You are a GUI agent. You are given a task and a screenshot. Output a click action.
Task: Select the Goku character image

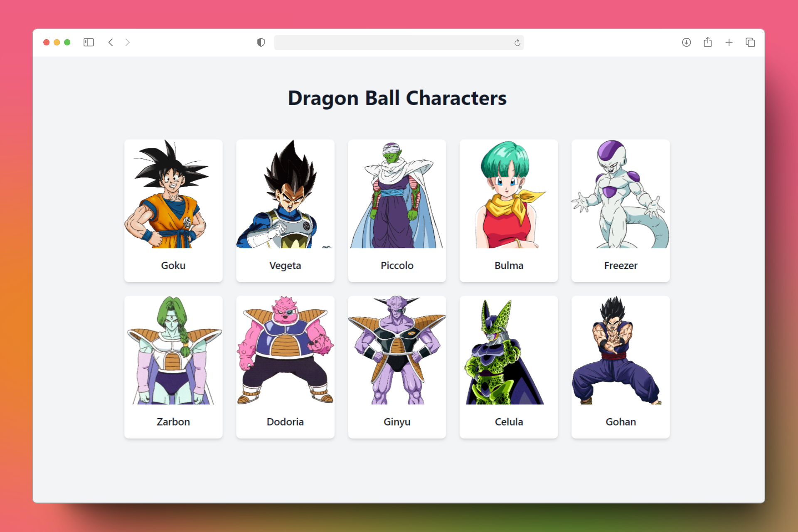click(x=173, y=194)
